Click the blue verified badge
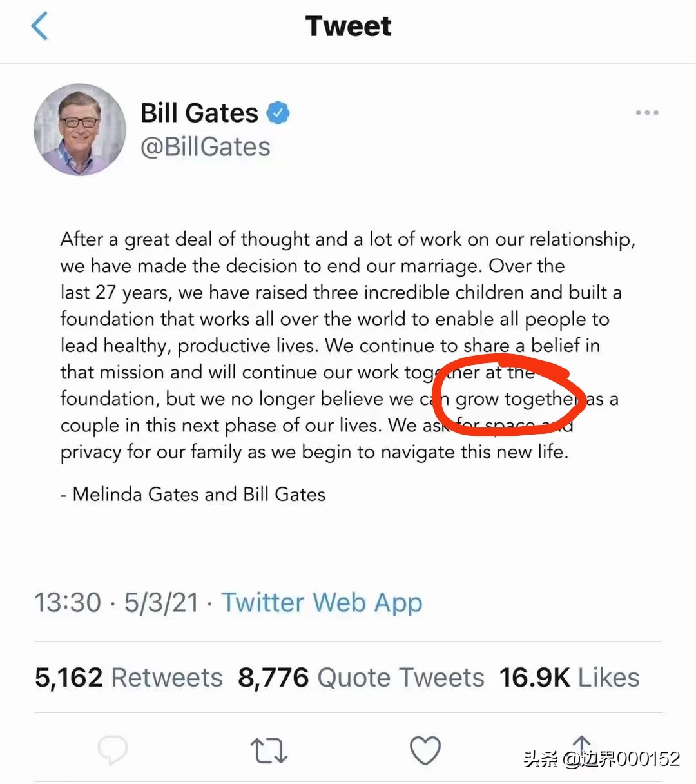The width and height of the screenshot is (696, 784). 278,113
